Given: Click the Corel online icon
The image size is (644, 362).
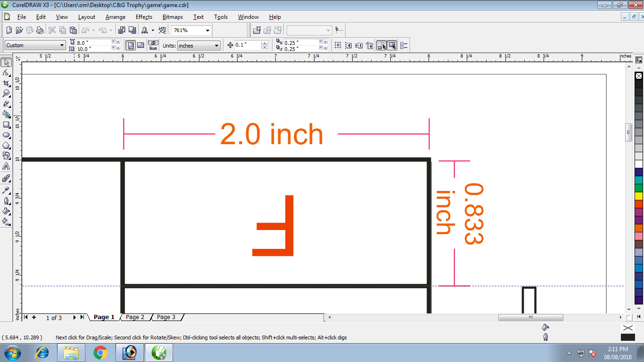Looking at the screenshot, I should coord(162,30).
